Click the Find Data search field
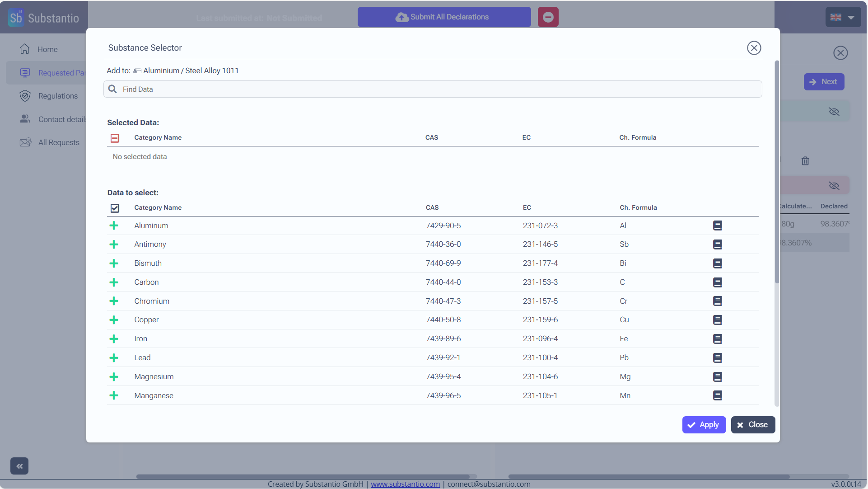The height and width of the screenshot is (489, 868). click(432, 89)
